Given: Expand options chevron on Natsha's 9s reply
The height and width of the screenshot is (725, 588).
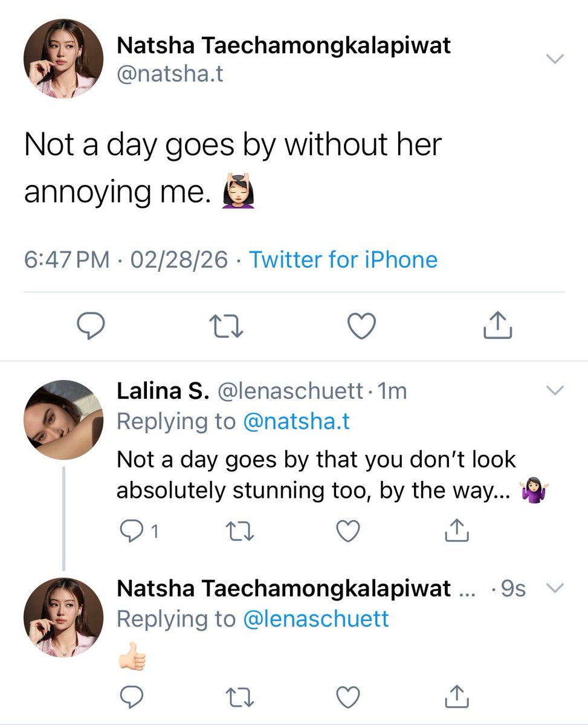Looking at the screenshot, I should tap(554, 588).
